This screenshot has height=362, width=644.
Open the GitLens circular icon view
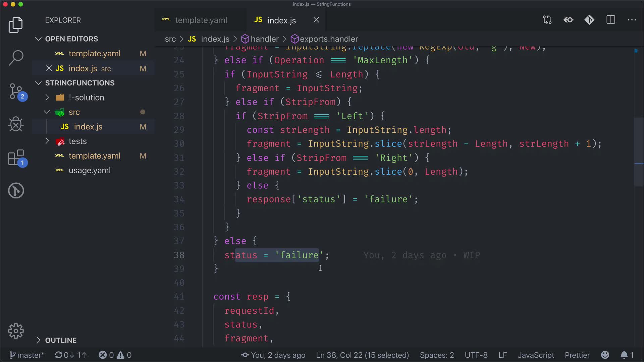tap(16, 191)
